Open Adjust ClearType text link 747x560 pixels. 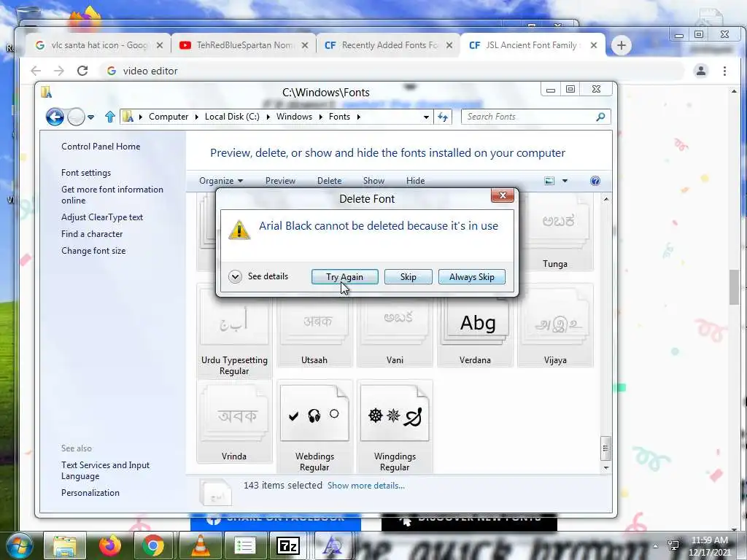tap(102, 217)
